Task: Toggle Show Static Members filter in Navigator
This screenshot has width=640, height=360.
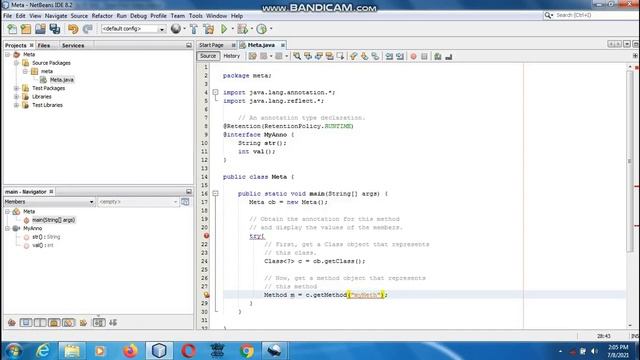Action: coord(40,323)
